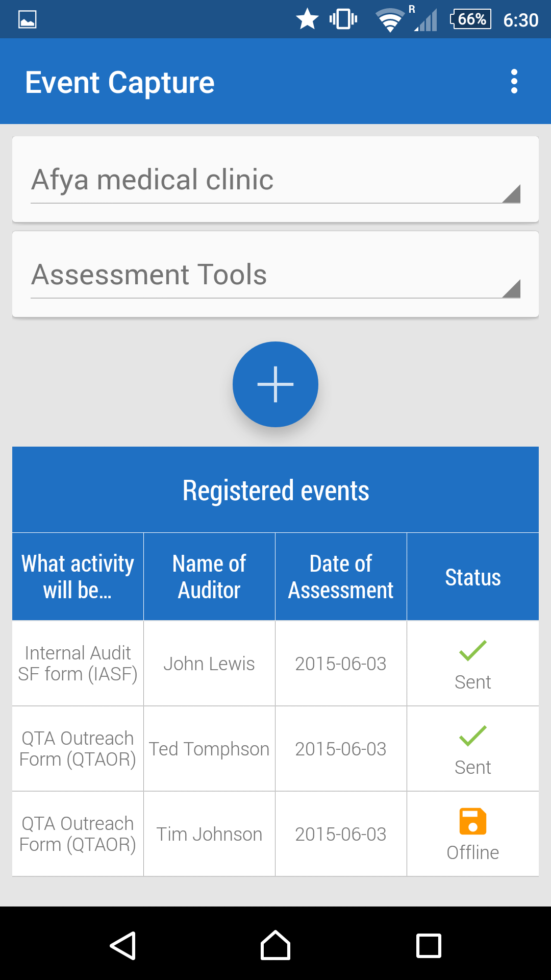Tap the battery 66% indicator
Screen dimensions: 551x980
pos(470,19)
